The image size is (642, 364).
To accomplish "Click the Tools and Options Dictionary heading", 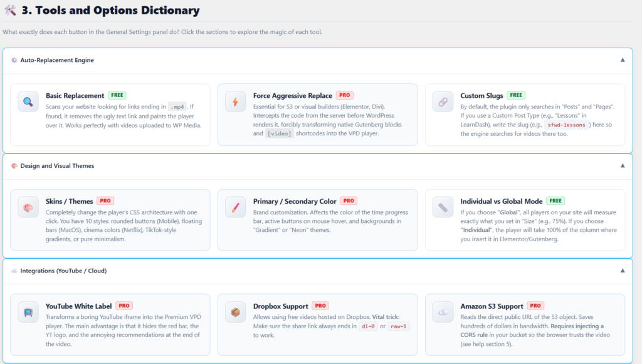I will click(x=110, y=10).
